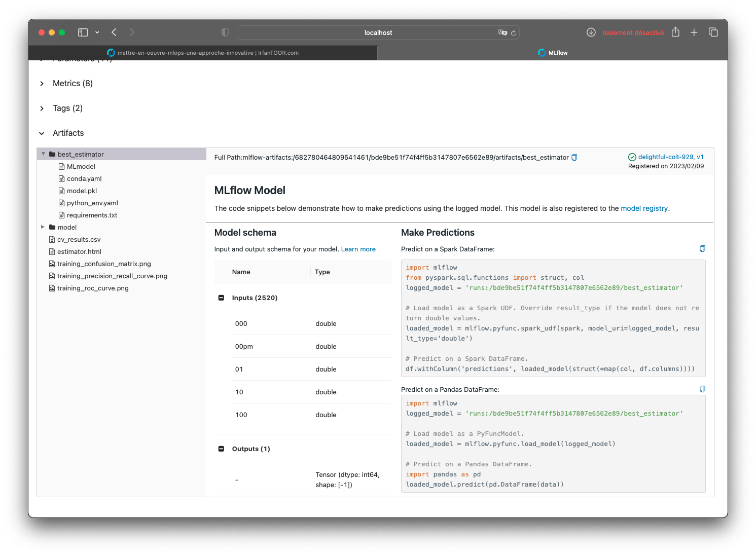Add a new browser tab
This screenshot has width=756, height=555.
[694, 32]
